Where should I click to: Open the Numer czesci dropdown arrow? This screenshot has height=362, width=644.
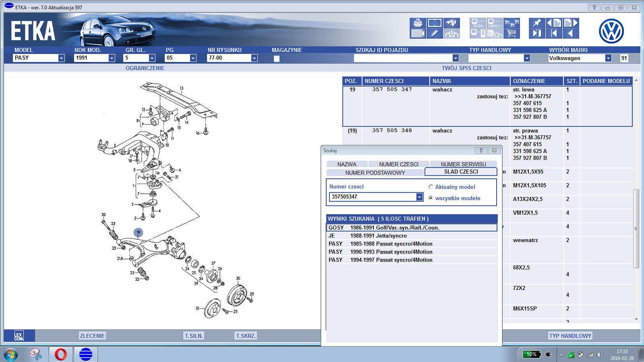tap(419, 197)
